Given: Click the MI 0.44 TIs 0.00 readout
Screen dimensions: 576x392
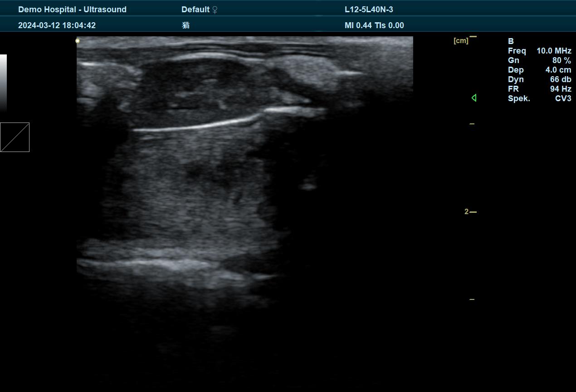Looking at the screenshot, I should (374, 25).
